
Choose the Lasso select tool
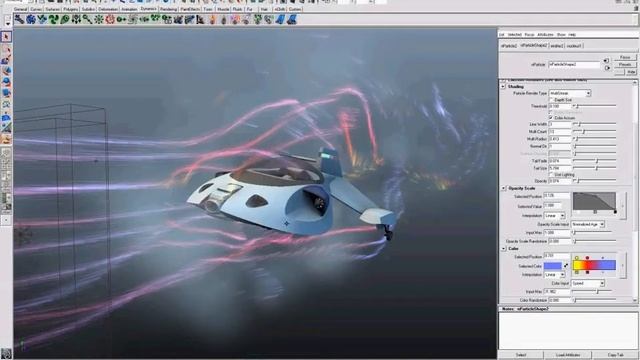pos(6,50)
